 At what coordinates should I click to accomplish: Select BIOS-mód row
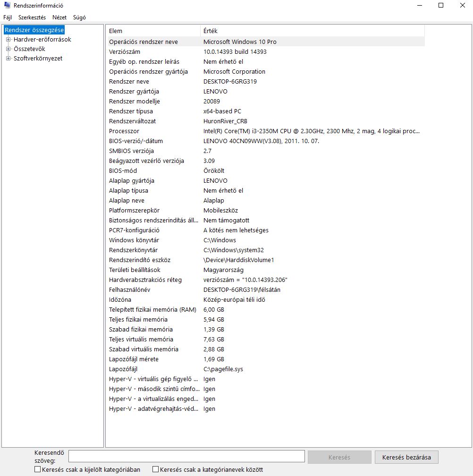pyautogui.click(x=266, y=170)
